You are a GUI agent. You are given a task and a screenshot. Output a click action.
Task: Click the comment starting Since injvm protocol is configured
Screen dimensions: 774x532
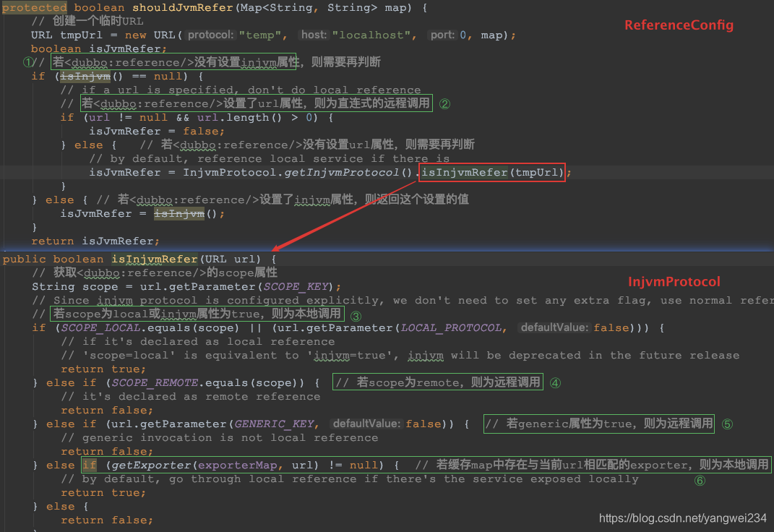pos(403,300)
